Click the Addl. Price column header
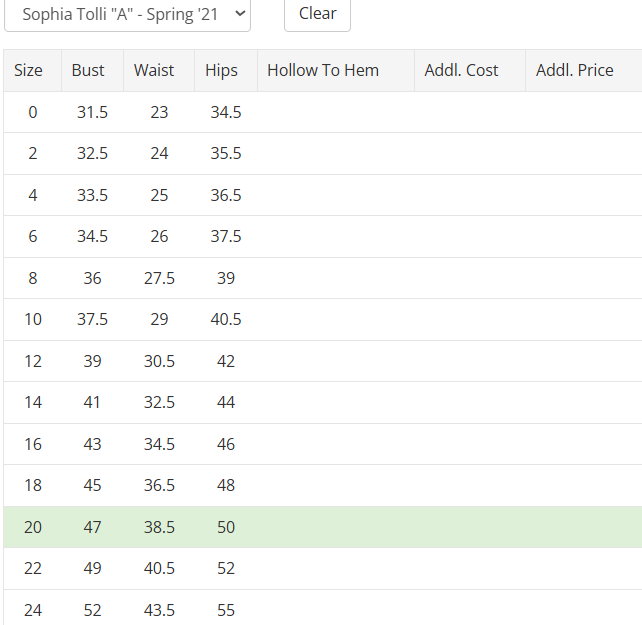This screenshot has height=625, width=642. [575, 70]
